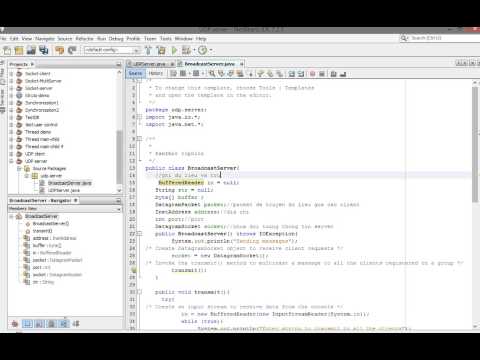Click the editor Find Selection magnifier icon
Screen dimensions: 480x360
click(x=212, y=74)
